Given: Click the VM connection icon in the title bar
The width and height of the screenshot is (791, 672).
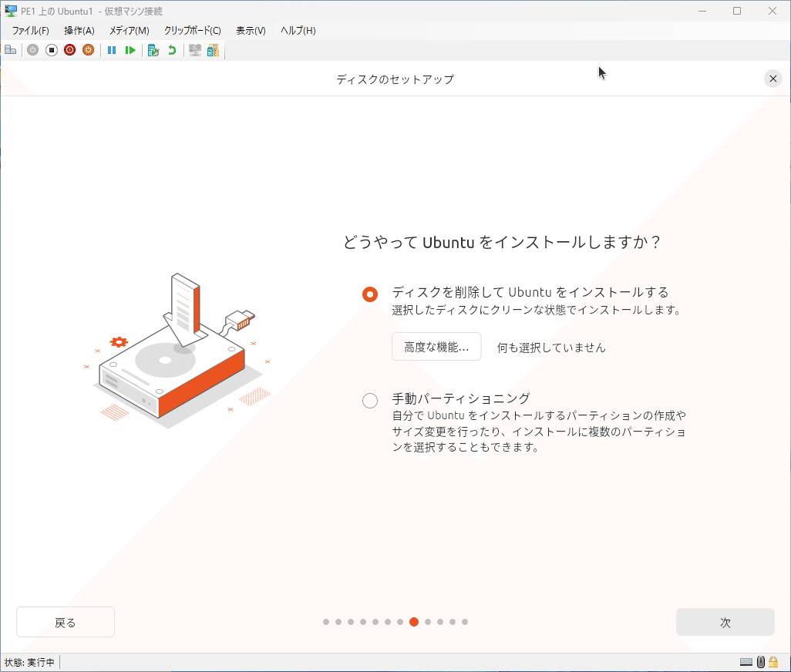Looking at the screenshot, I should point(11,11).
